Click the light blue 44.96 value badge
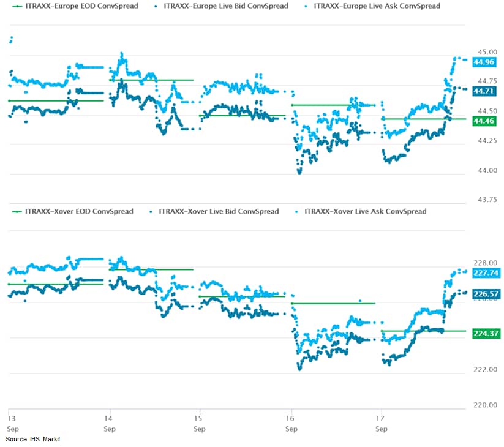This screenshot has width=504, height=447. (x=484, y=62)
